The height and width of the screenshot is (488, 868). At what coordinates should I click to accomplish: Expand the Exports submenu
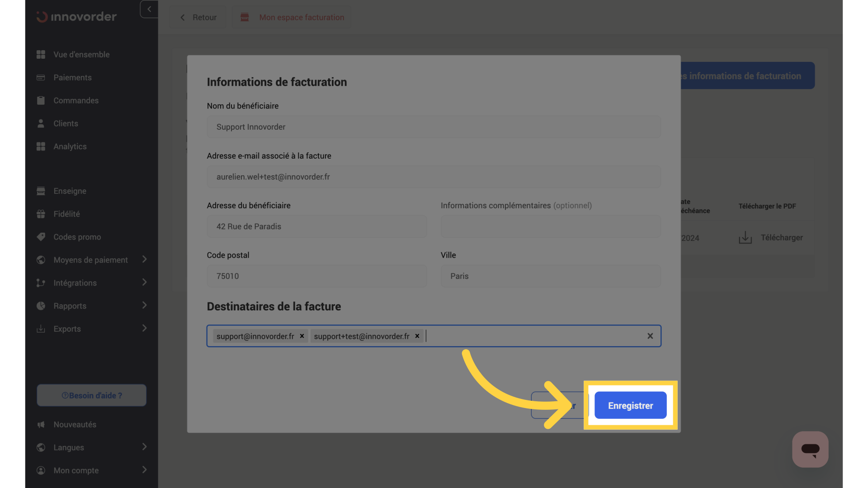pos(144,328)
